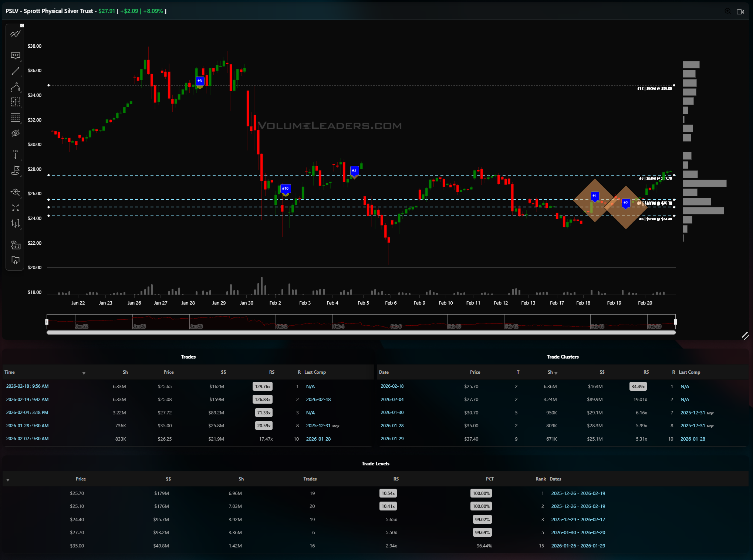
Task: Open Time column sort dropdown in Trades
Action: pos(84,373)
